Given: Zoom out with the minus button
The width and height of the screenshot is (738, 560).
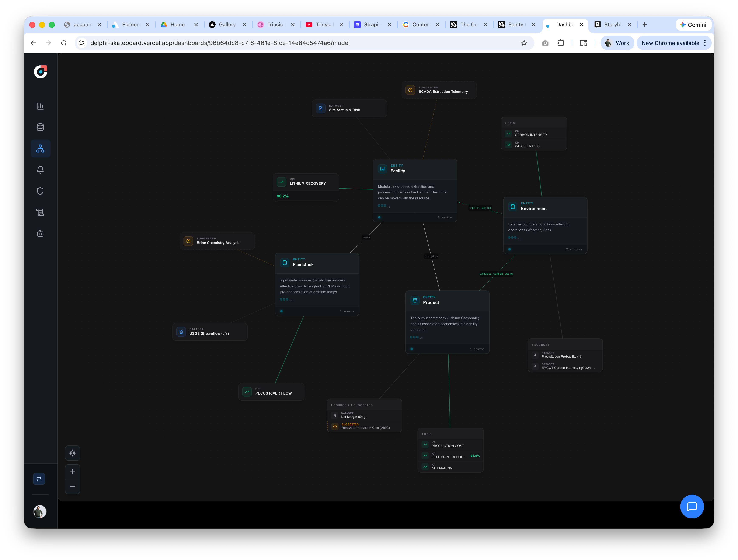Looking at the screenshot, I should click(72, 487).
